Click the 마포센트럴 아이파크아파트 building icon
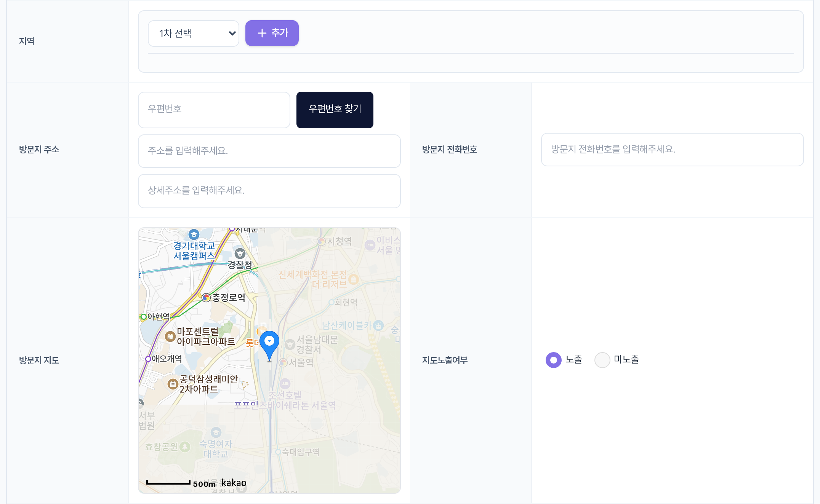The width and height of the screenshot is (820, 504). coord(170,337)
